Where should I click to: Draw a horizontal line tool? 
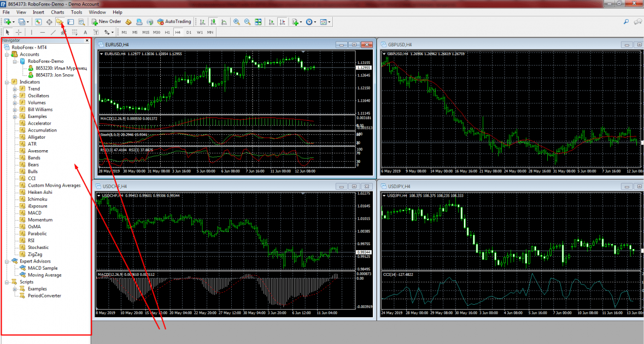point(42,32)
